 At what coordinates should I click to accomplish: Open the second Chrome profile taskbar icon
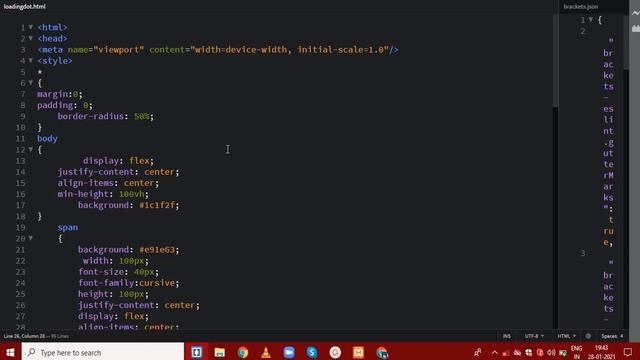click(x=382, y=352)
